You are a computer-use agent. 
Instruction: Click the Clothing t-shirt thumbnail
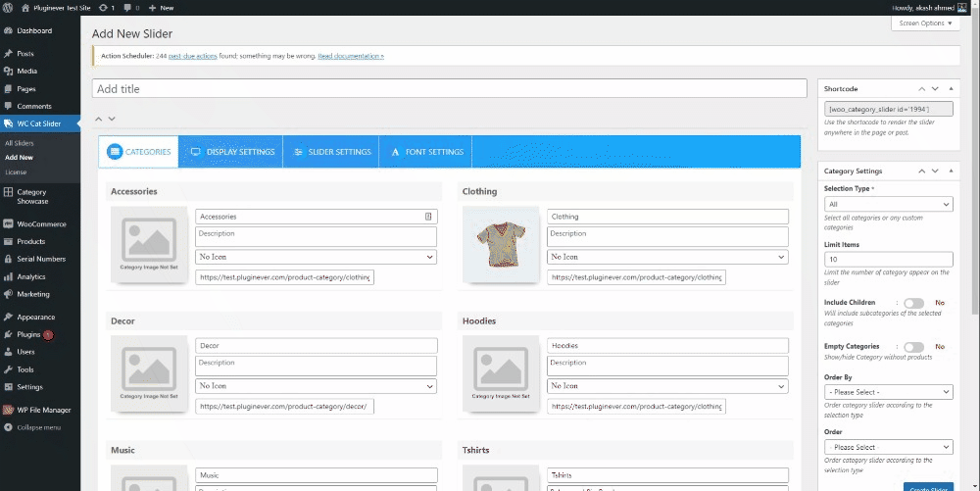[x=501, y=244]
